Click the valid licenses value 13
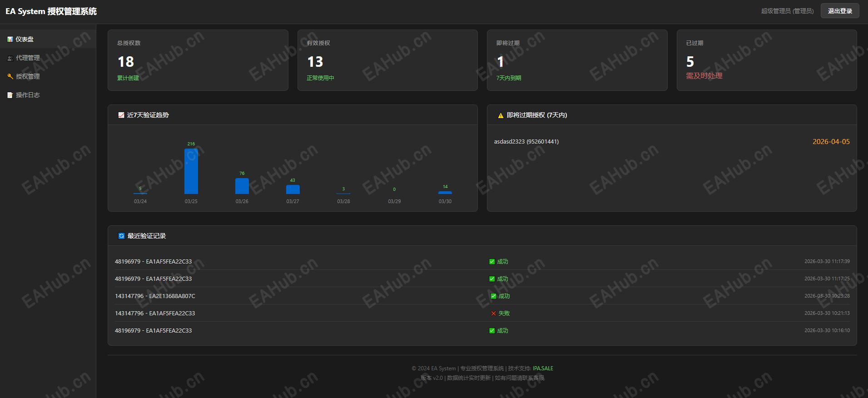Image resolution: width=868 pixels, height=398 pixels. [x=315, y=62]
